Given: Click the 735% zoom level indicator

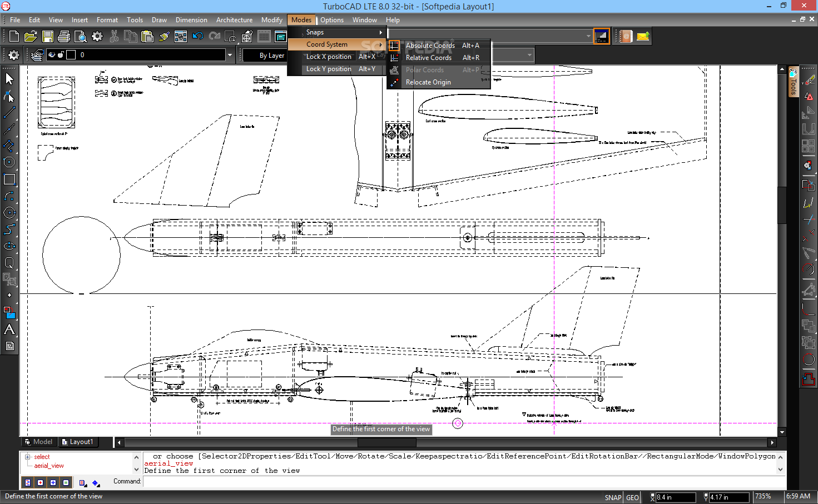Looking at the screenshot, I should (x=763, y=496).
